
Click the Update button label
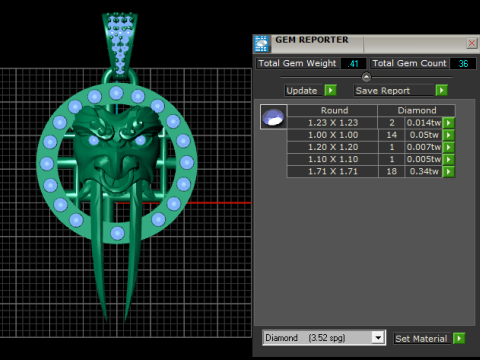point(304,90)
